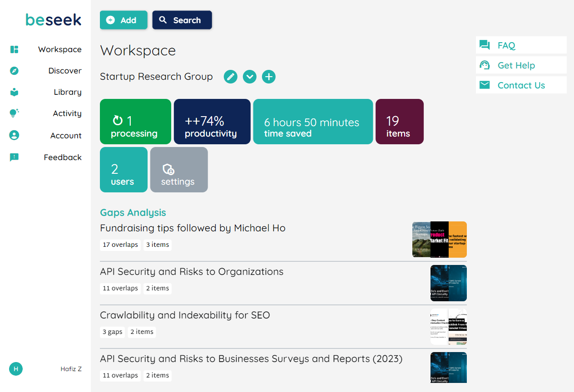Open the Discover compass icon in sidebar
The image size is (574, 392).
14,71
